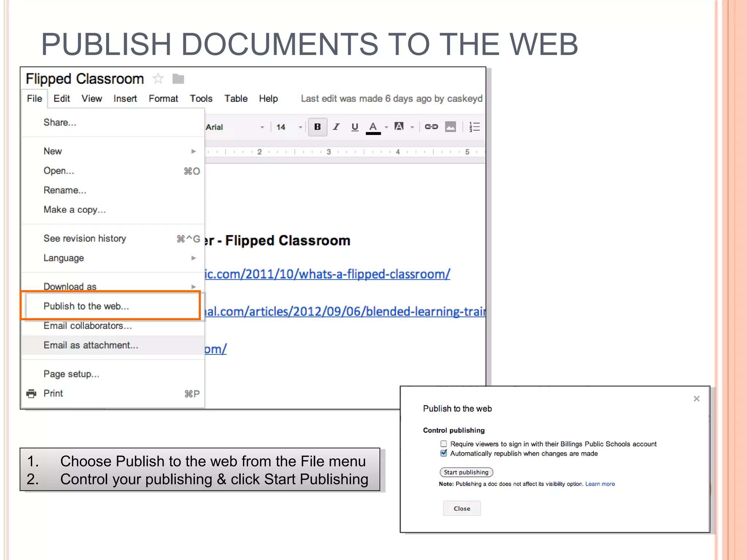
Task: Check Require viewers to sign in option
Action: coord(444,444)
